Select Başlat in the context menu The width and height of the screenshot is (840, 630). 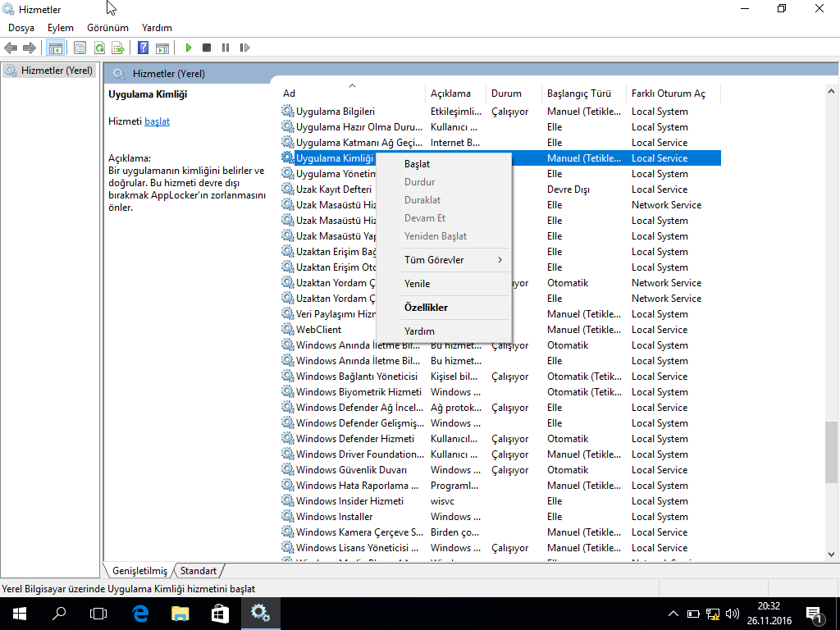pos(417,164)
